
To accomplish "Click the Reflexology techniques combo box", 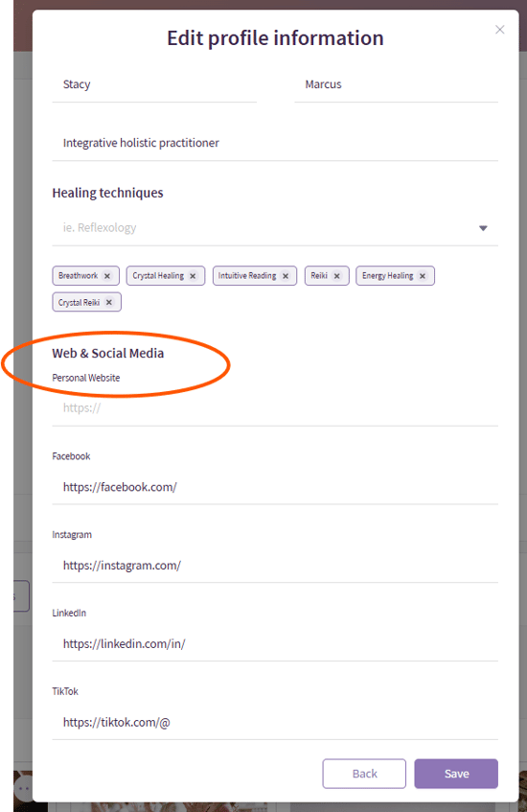I will [x=275, y=228].
